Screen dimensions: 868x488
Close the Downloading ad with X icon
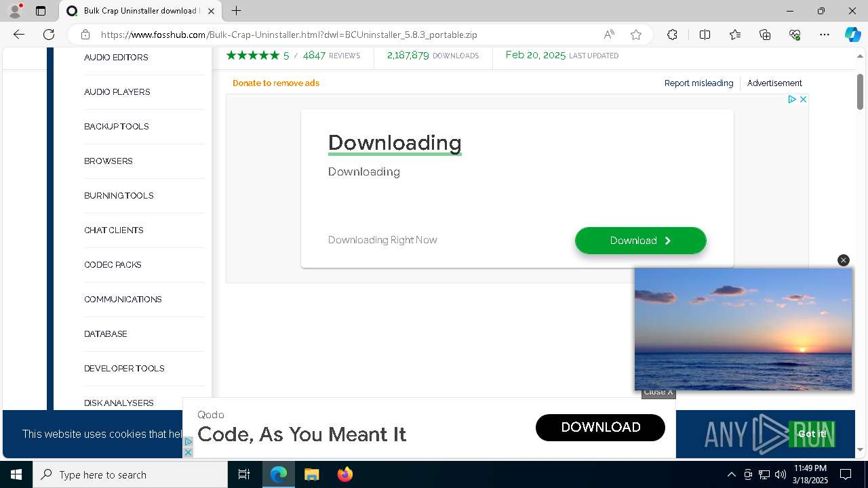coord(803,99)
